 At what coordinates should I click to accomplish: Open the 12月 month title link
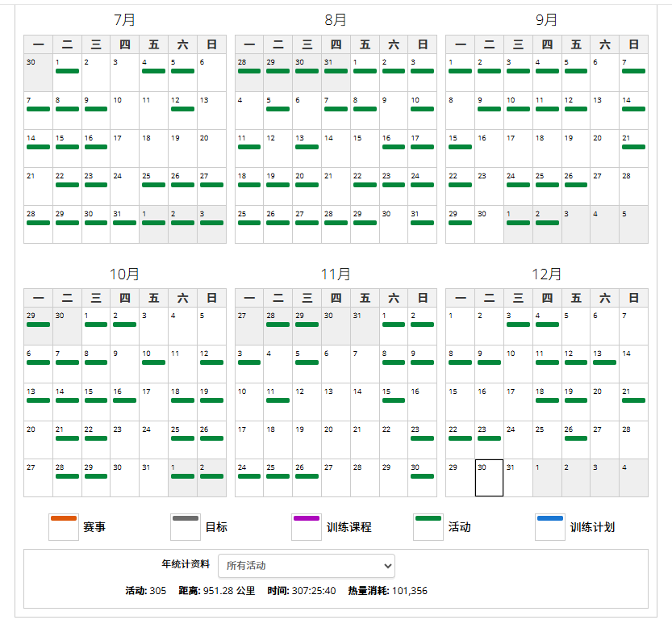546,274
